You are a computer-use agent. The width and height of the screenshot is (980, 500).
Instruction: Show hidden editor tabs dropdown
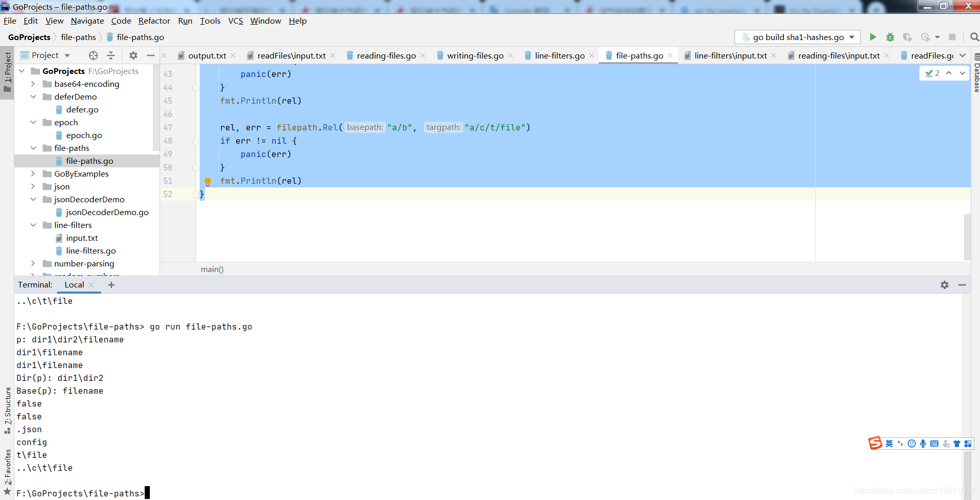tap(963, 55)
